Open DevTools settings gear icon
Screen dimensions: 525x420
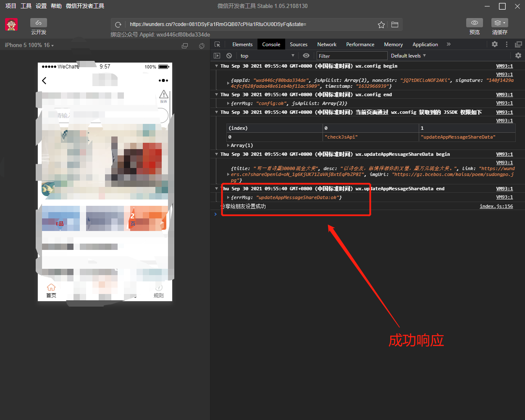495,44
